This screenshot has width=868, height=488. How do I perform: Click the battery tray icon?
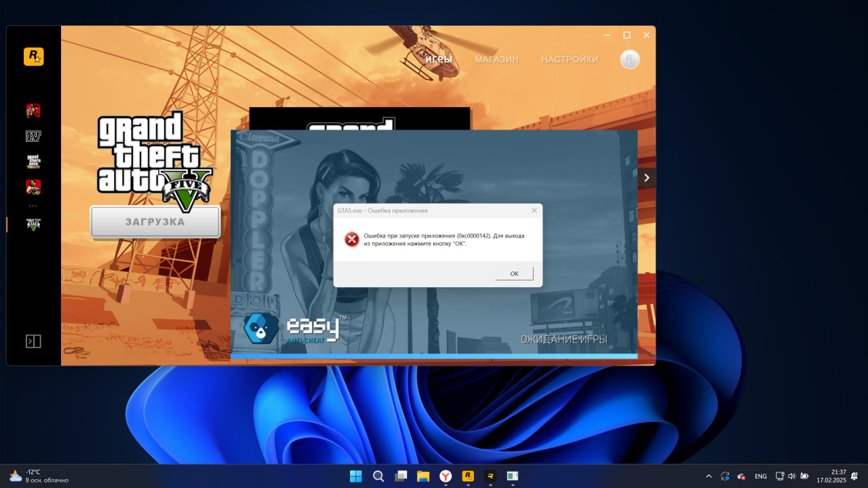pos(804,476)
